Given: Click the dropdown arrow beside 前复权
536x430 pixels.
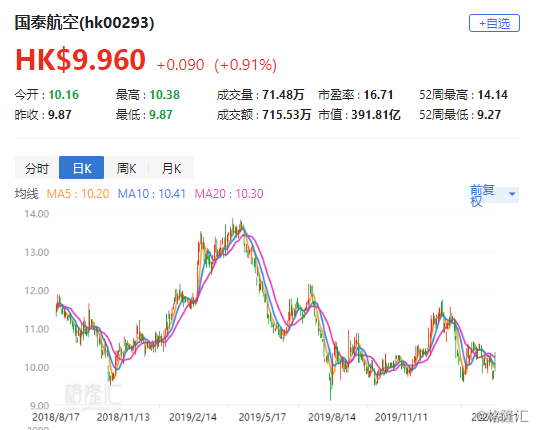Looking at the screenshot, I should coord(512,194).
